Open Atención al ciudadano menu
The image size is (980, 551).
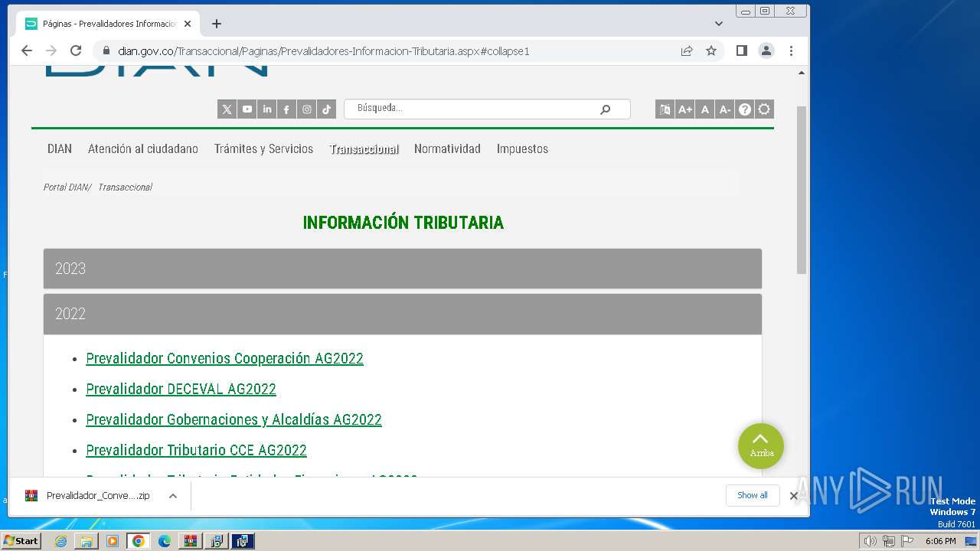(143, 148)
